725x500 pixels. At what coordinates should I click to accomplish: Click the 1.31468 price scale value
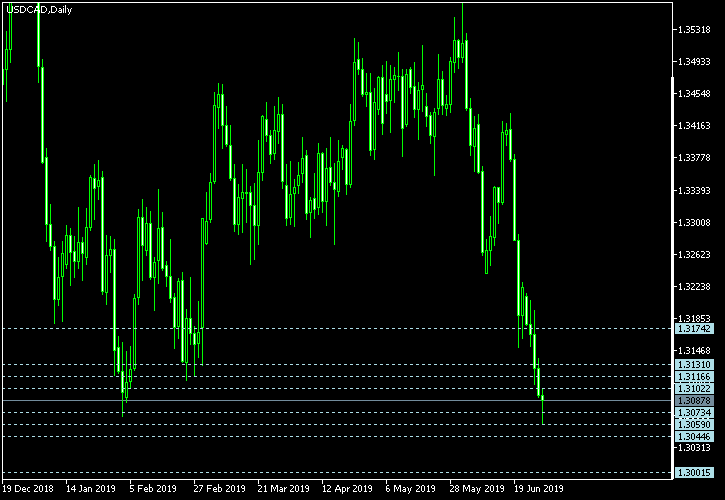(x=694, y=351)
